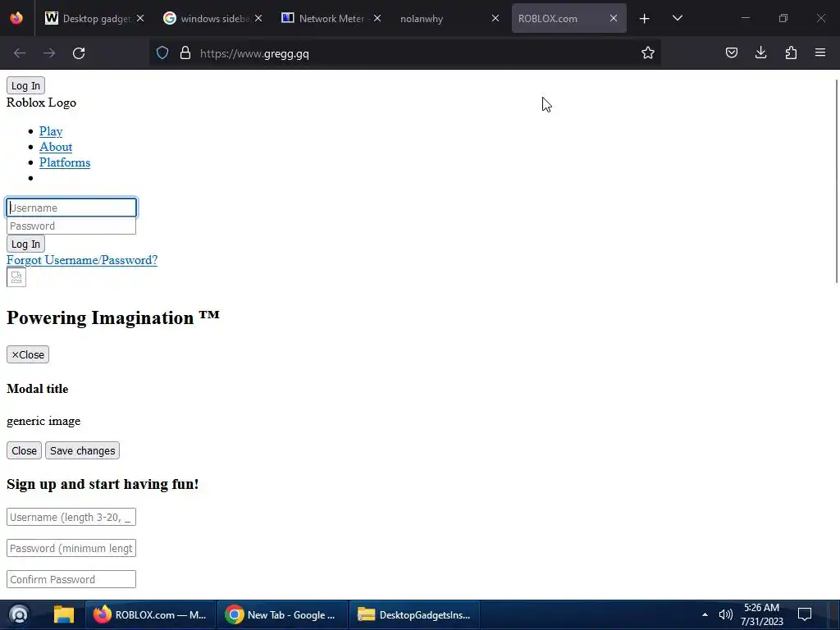Screen dimensions: 840x630
Task: Minimize the Firefox window
Action: coord(745,18)
